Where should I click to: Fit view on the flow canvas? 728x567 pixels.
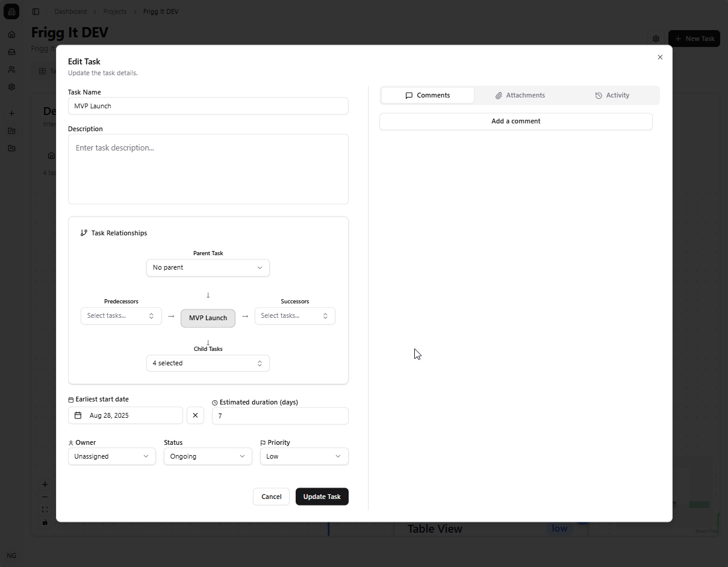point(45,510)
